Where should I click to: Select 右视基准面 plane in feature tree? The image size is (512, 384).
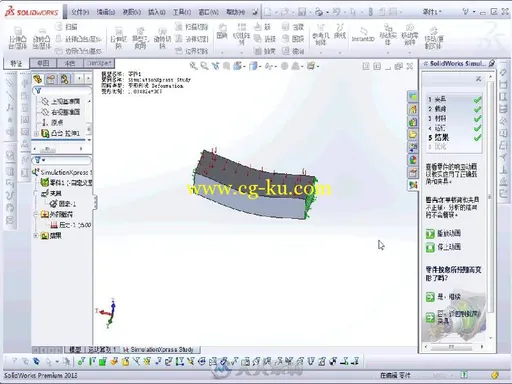click(61, 112)
